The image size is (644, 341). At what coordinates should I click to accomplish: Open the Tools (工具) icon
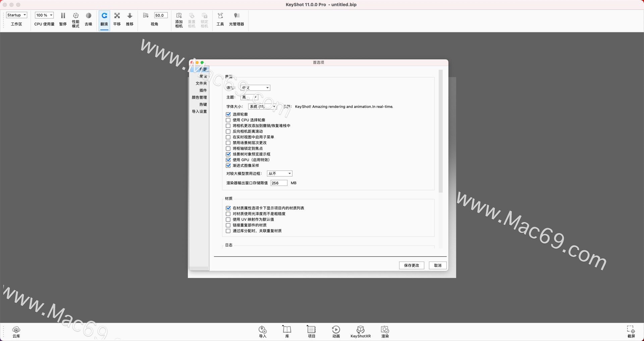(x=220, y=16)
